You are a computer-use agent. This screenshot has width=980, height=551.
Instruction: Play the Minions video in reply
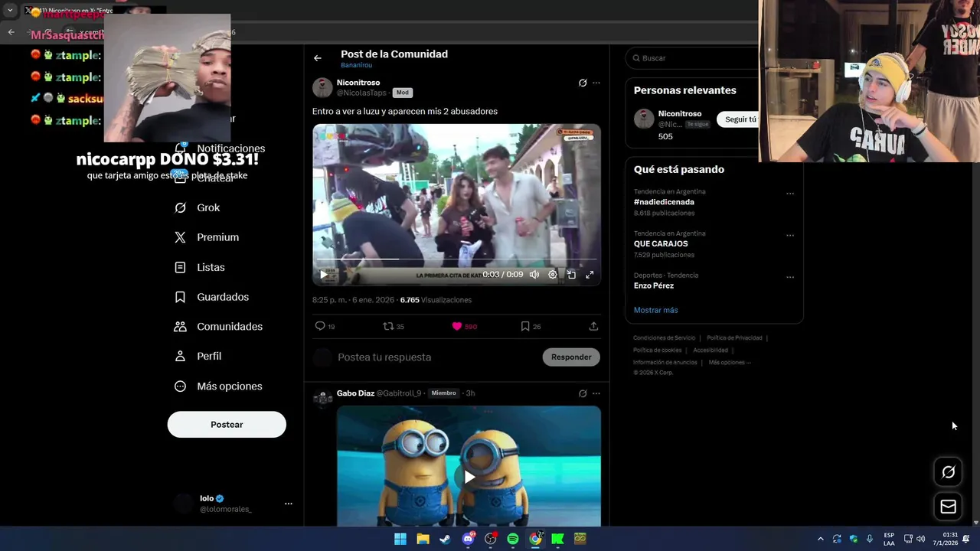point(469,477)
